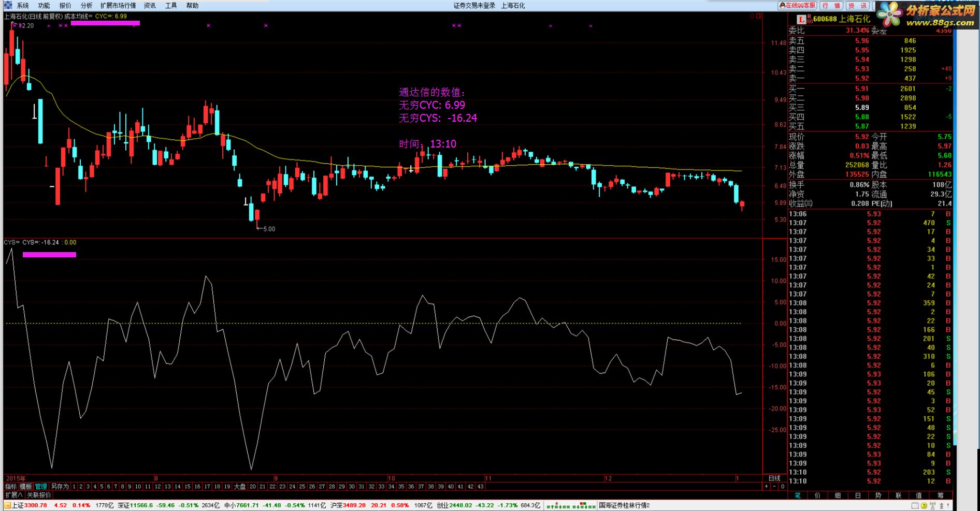980x511 pixels.
Task: Select template number 10
Action: (138, 487)
